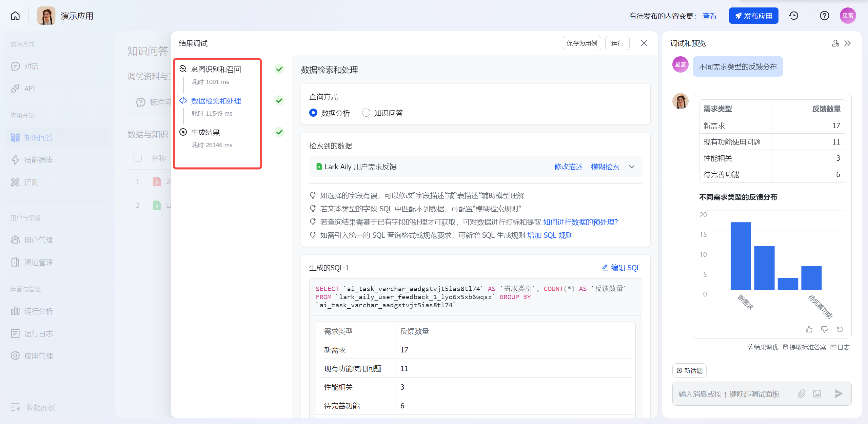
Task: Go to the home icon
Action: (x=15, y=16)
